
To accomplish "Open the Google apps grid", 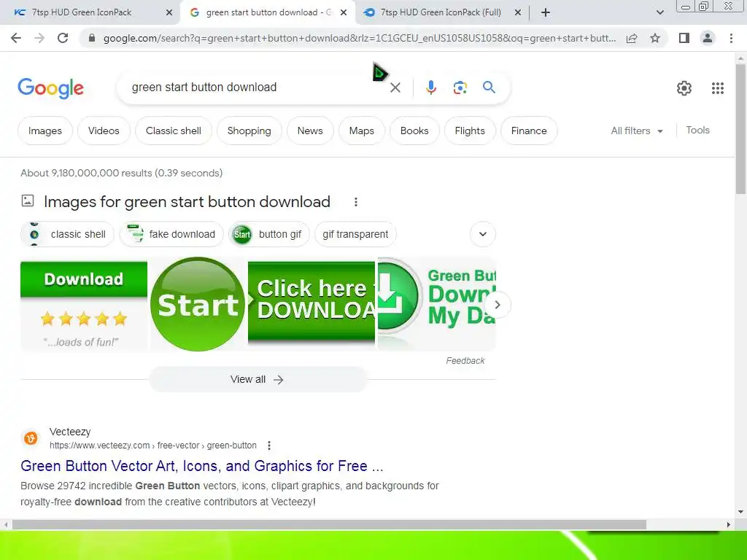I will tap(718, 88).
